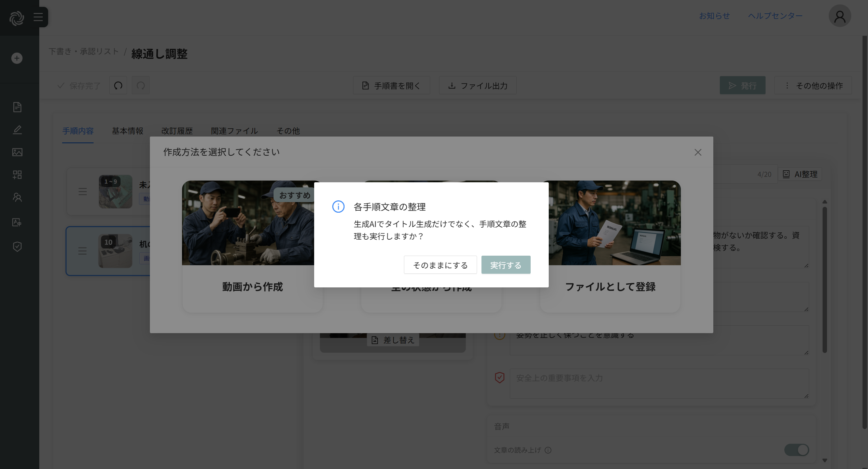868x469 pixels.
Task: Click そのままにする button in dialog
Action: (x=440, y=265)
